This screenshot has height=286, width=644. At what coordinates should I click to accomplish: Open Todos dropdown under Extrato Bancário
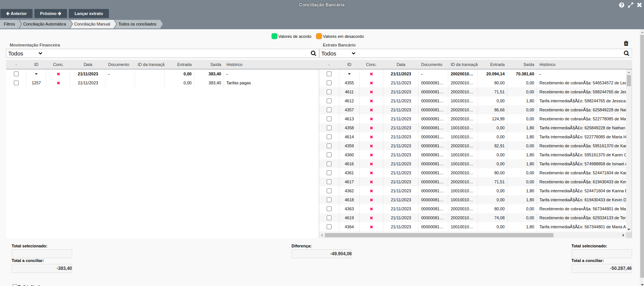(338, 53)
